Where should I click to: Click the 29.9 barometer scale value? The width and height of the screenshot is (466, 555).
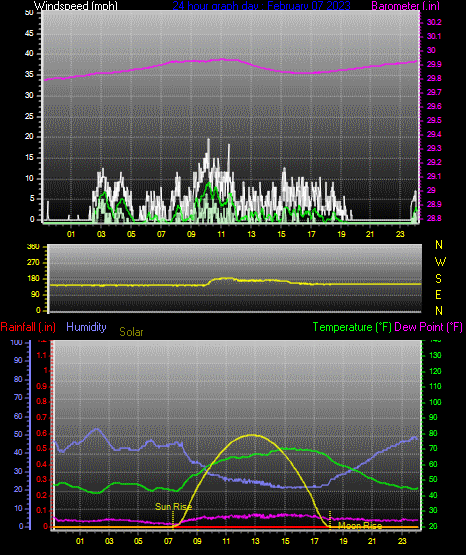pyautogui.click(x=434, y=64)
